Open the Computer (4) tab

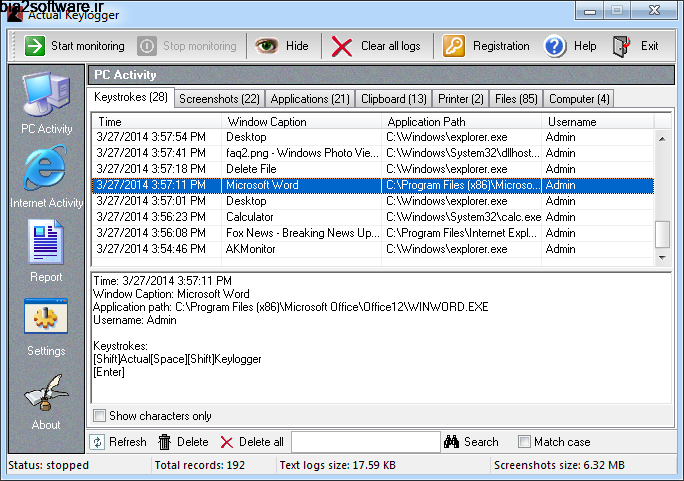point(579,99)
